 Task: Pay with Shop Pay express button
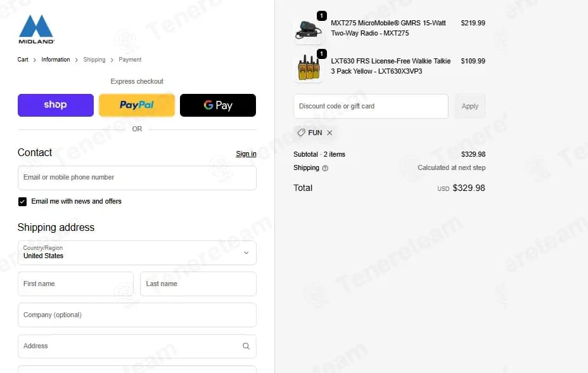[x=56, y=105]
